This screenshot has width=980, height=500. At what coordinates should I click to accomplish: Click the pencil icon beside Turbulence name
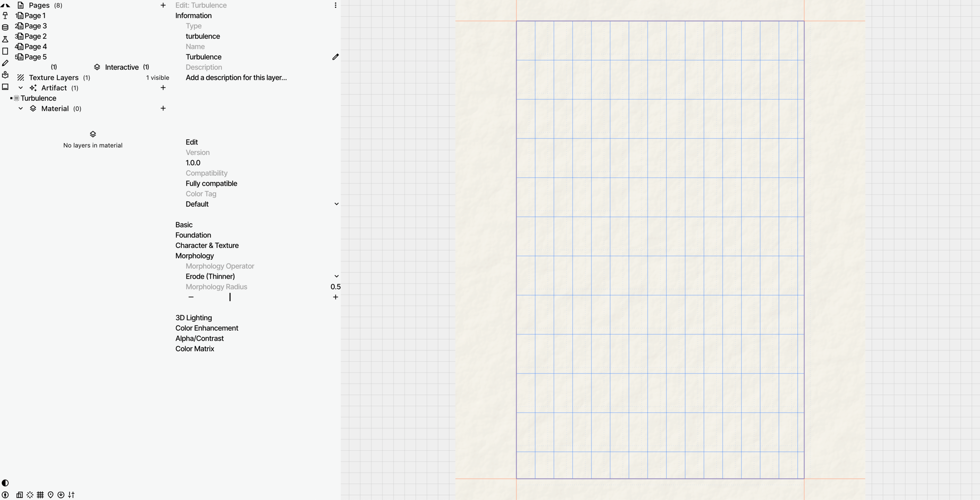pyautogui.click(x=335, y=57)
